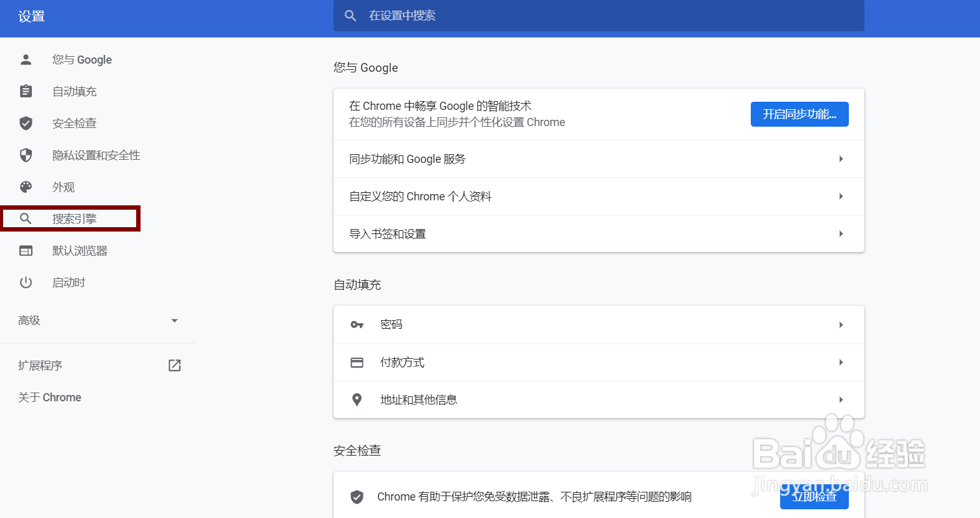Expand the 自定义您的 Chrome 个人资料 arrow
This screenshot has height=518, width=980.
(841, 197)
